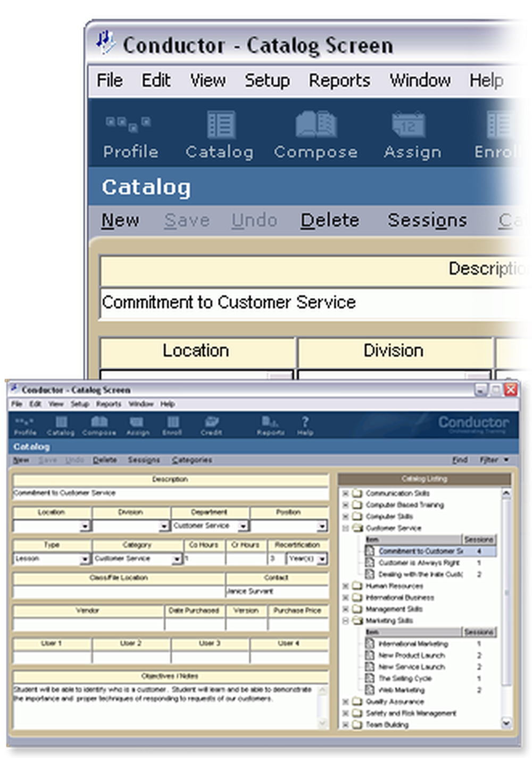Open the Location dropdown in the small window

[x=85, y=526]
